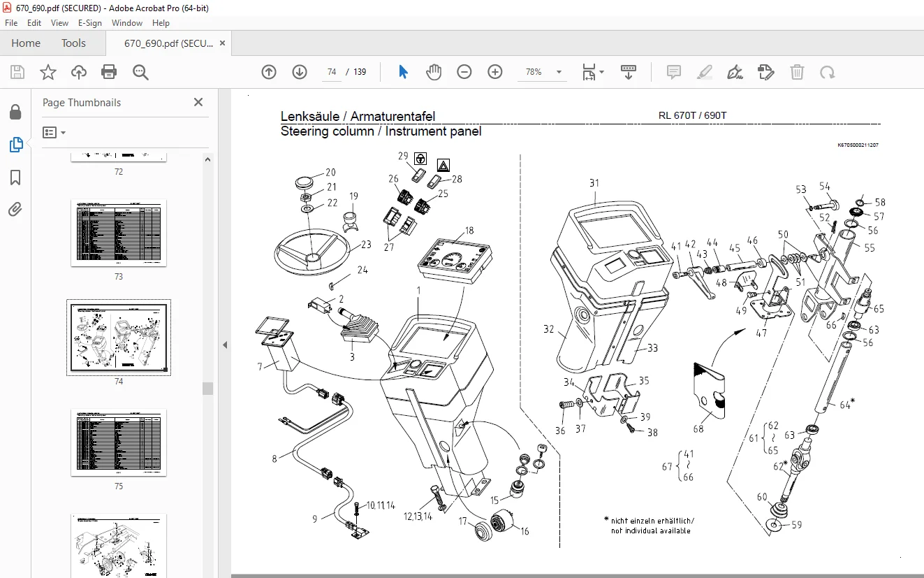
Task: Activate the hand pan tool
Action: (x=434, y=72)
